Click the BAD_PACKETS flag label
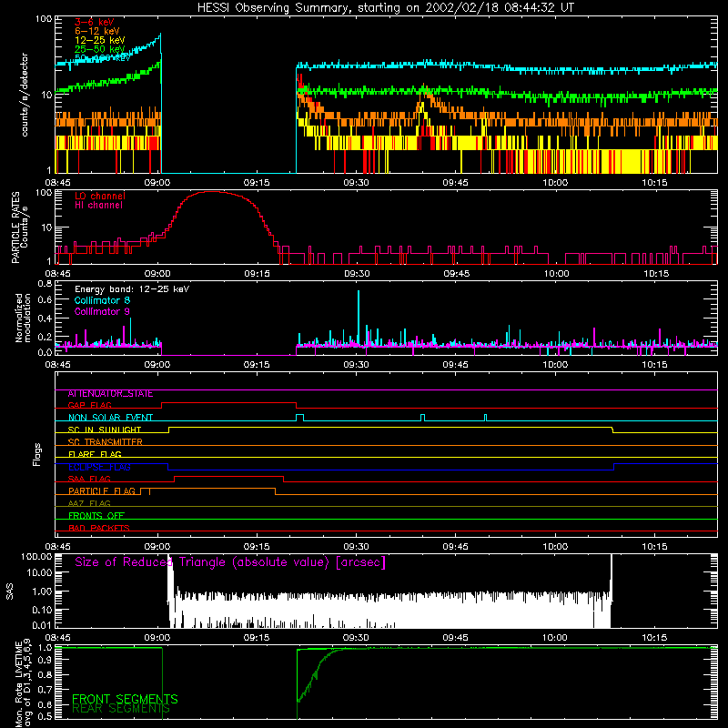The height and width of the screenshot is (728, 728). [x=99, y=528]
